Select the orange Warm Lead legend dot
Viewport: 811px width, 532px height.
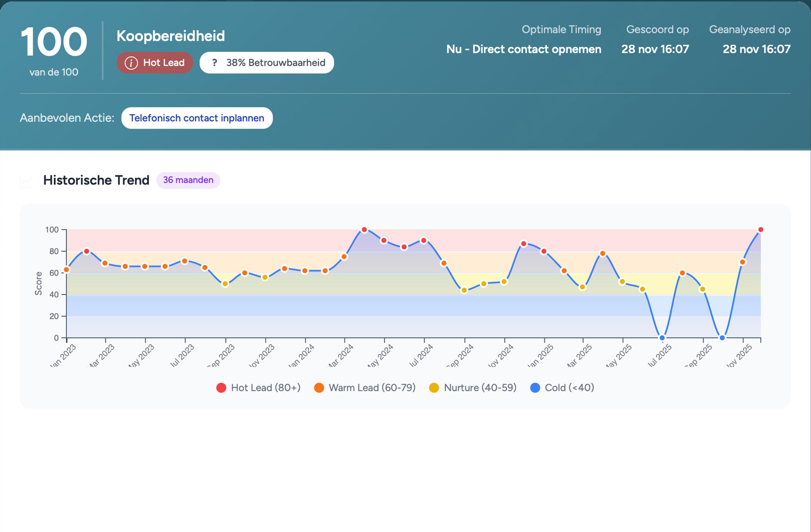click(319, 388)
